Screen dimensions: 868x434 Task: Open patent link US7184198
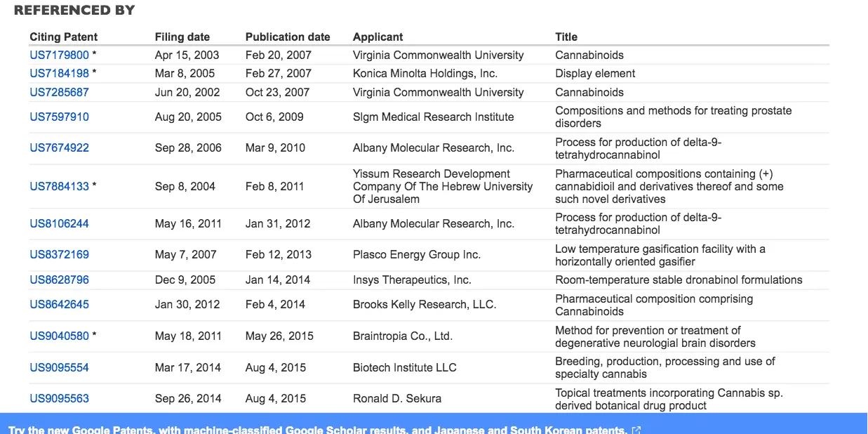(x=59, y=73)
